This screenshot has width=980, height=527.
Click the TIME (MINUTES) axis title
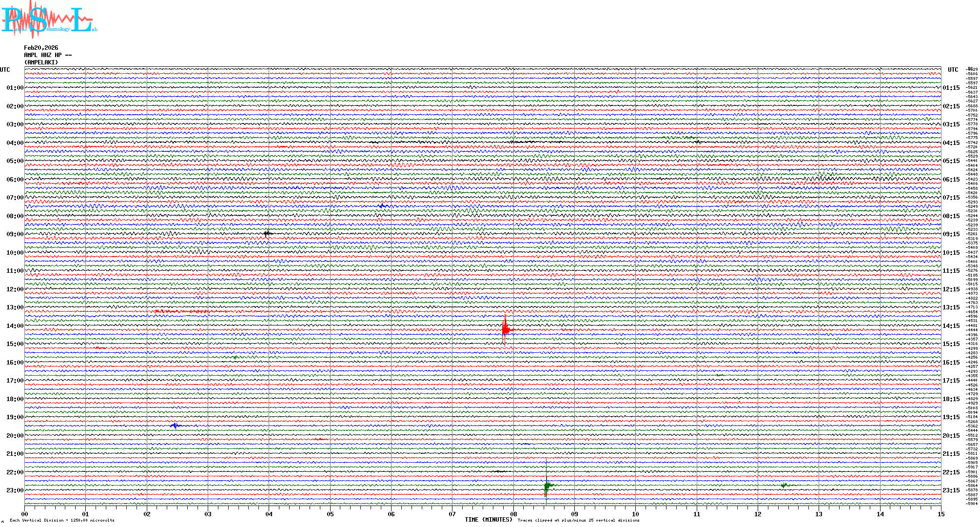point(489,520)
